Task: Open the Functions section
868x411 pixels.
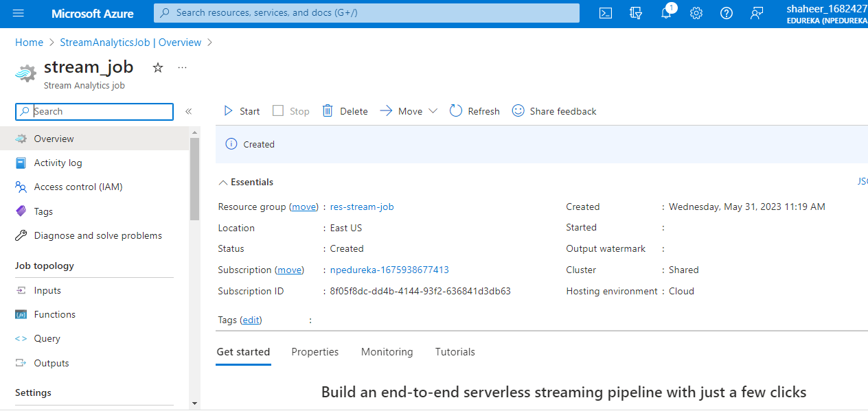Action: (x=54, y=314)
